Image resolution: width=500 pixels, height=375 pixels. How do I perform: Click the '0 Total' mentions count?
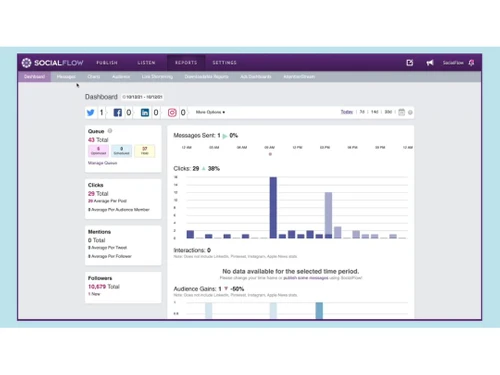coord(97,240)
